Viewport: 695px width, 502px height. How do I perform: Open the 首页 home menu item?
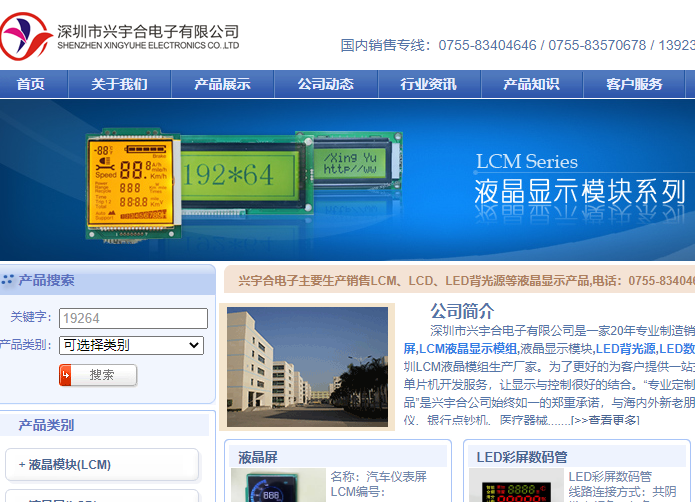tap(31, 84)
